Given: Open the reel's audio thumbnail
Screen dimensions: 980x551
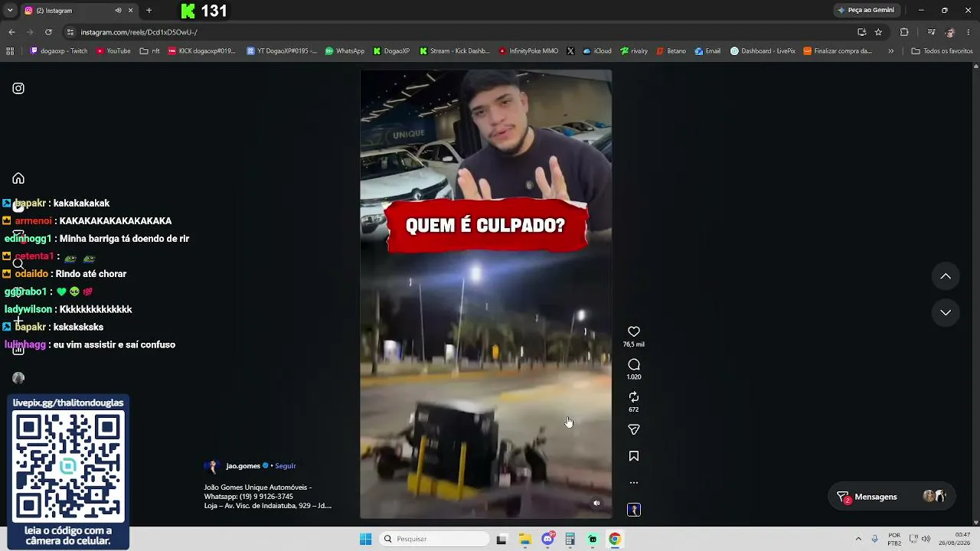Looking at the screenshot, I should [634, 510].
